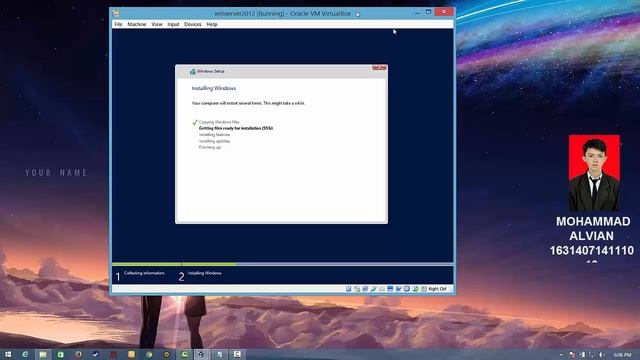Show hidden system tray icons
The width and height of the screenshot is (640, 360).
tap(561, 355)
